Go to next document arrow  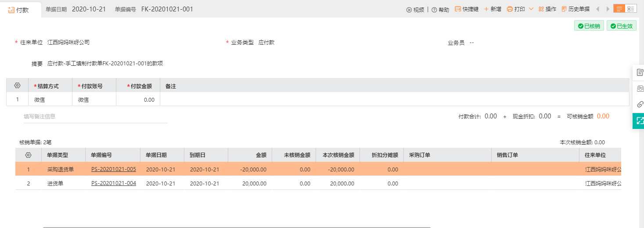pos(608,9)
